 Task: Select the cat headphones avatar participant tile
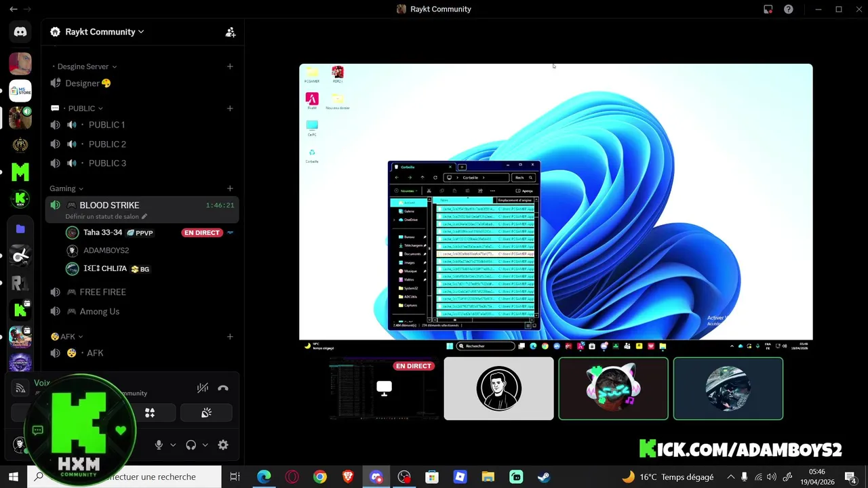(x=613, y=388)
